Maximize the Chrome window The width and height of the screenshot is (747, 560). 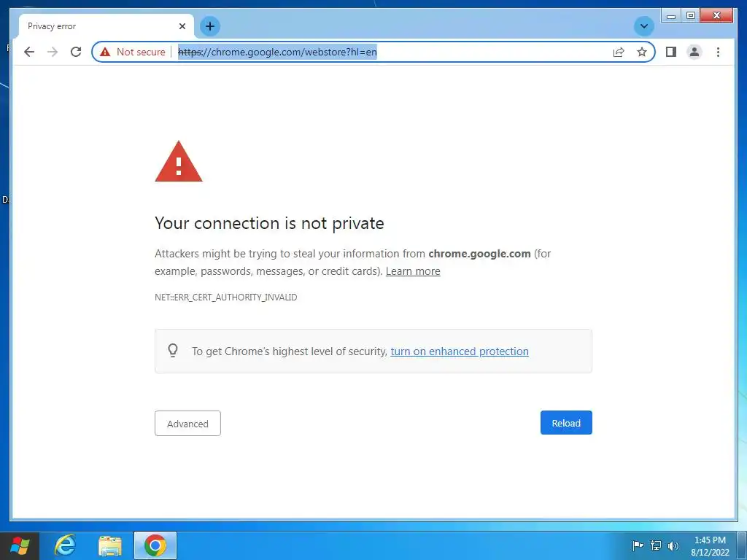tap(690, 16)
